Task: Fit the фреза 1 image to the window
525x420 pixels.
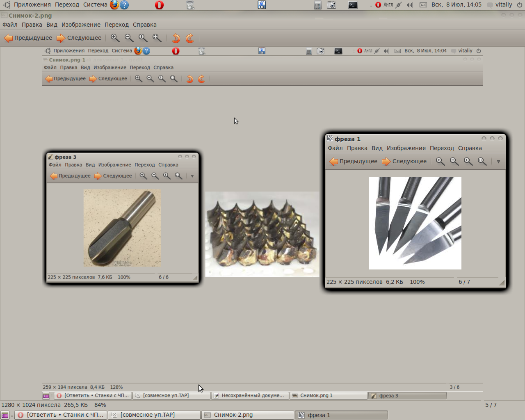Action: (x=482, y=162)
